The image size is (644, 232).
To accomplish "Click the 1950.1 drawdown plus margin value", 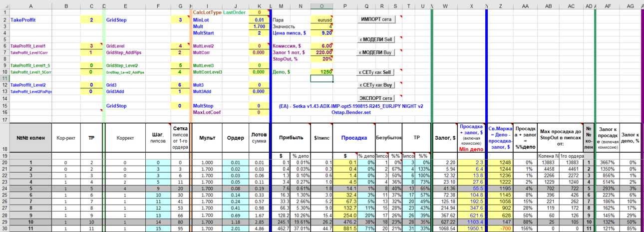I will coord(472,228).
